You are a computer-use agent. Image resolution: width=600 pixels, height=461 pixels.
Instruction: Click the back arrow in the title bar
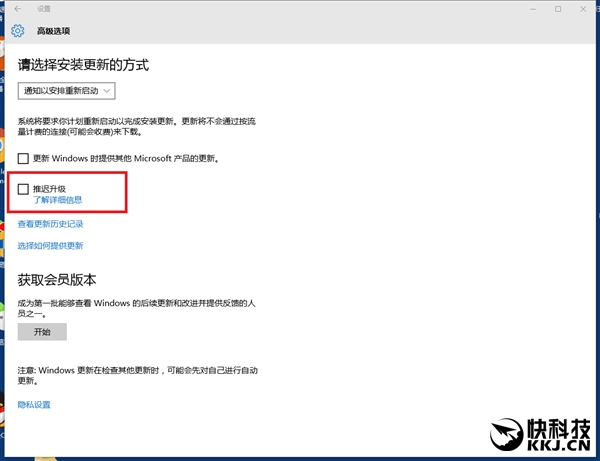pyautogui.click(x=18, y=9)
